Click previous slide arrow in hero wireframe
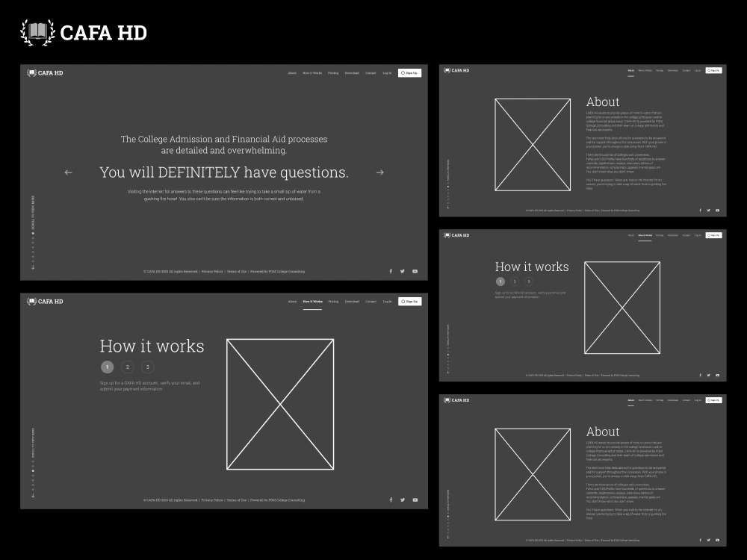747x560 pixels. coord(68,172)
